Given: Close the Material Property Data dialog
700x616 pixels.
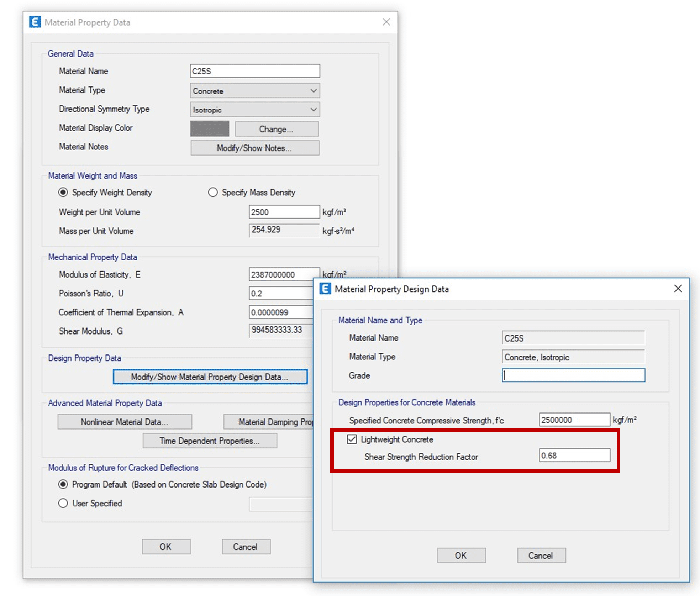Looking at the screenshot, I should (x=386, y=22).
